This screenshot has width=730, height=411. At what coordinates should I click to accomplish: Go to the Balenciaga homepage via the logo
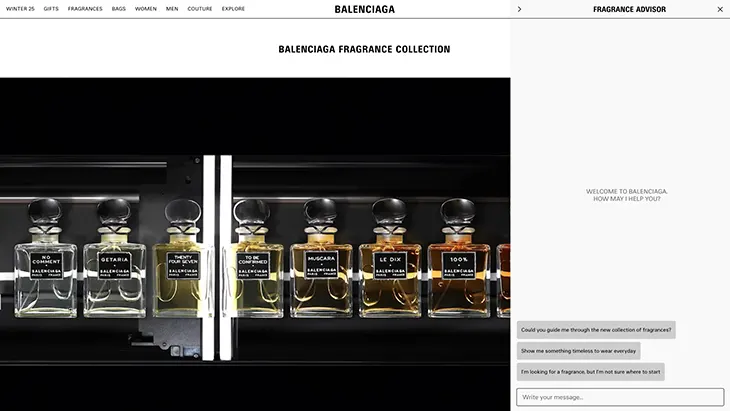pos(365,9)
